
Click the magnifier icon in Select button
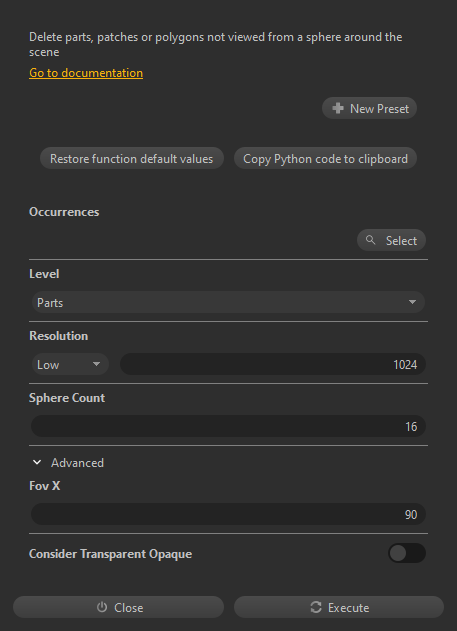click(371, 240)
